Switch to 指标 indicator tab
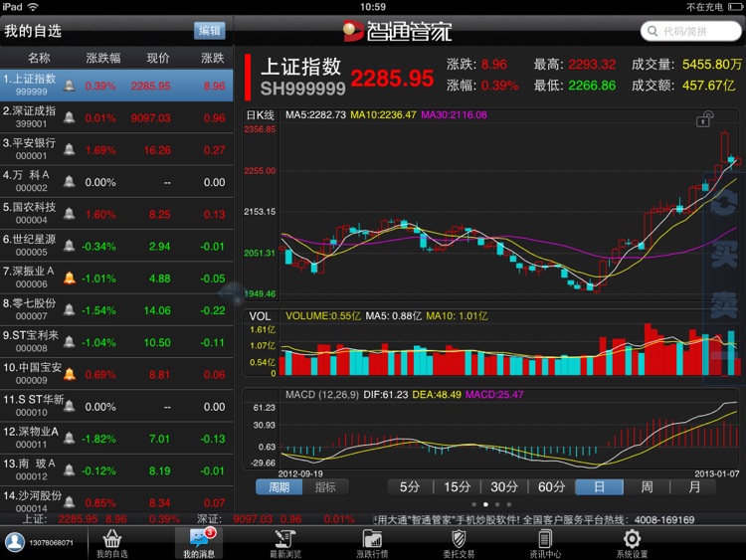 325,487
